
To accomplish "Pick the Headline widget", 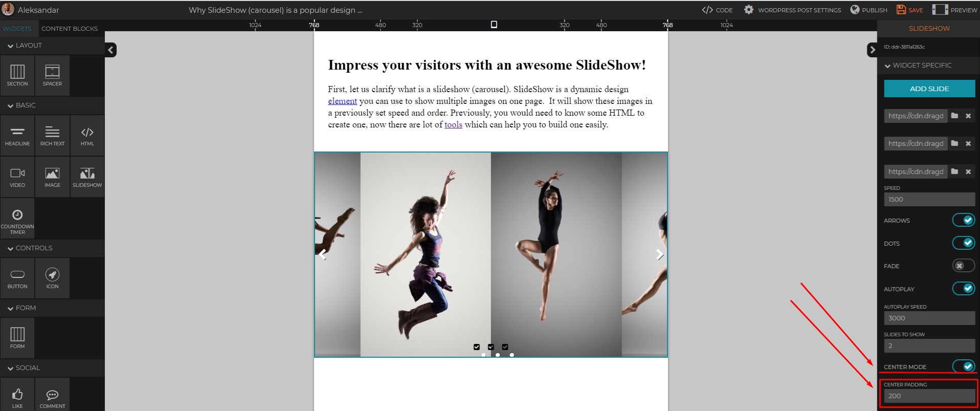I will tap(17, 136).
